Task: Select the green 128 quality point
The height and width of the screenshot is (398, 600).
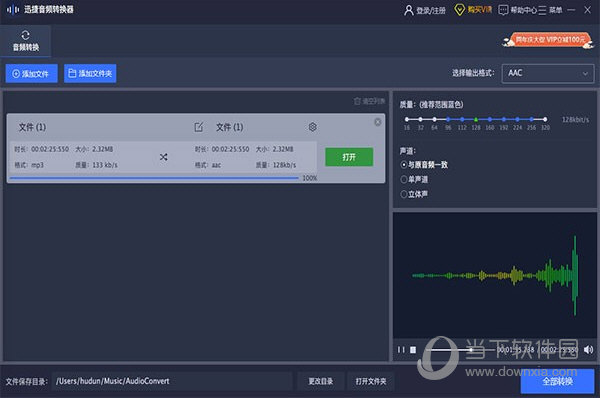Action: (476, 119)
